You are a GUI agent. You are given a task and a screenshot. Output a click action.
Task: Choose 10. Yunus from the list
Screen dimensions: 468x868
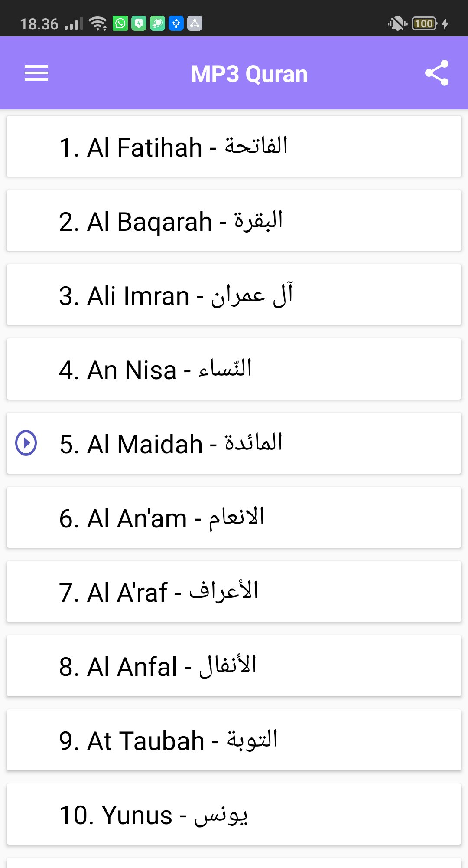point(234,814)
